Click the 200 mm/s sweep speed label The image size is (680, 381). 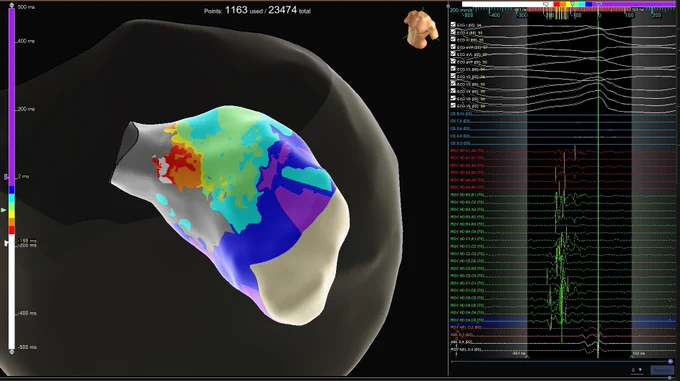(460, 10)
